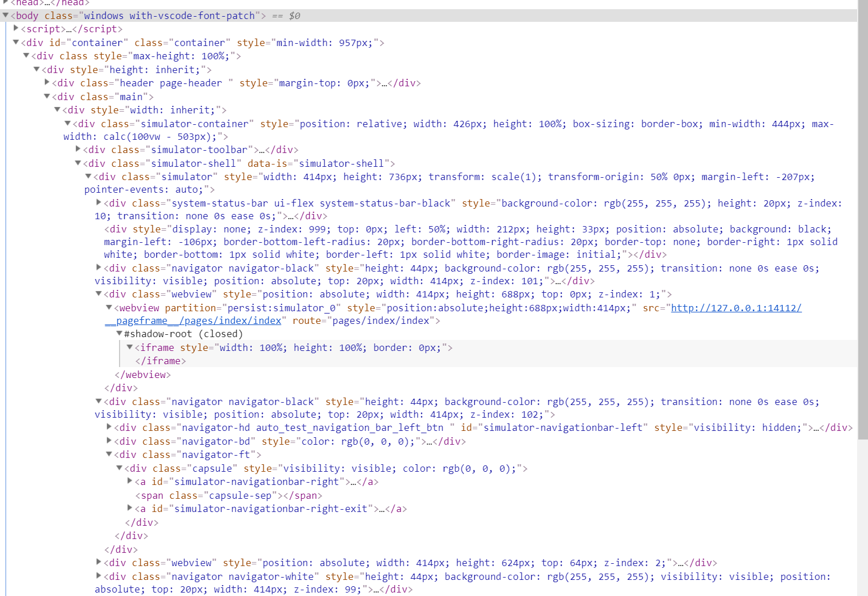
Task: Collapse the simulator-container div
Action: [x=68, y=123]
